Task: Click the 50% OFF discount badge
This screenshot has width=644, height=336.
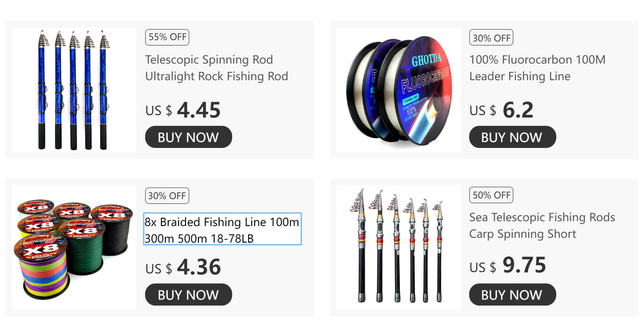Action: 491,195
